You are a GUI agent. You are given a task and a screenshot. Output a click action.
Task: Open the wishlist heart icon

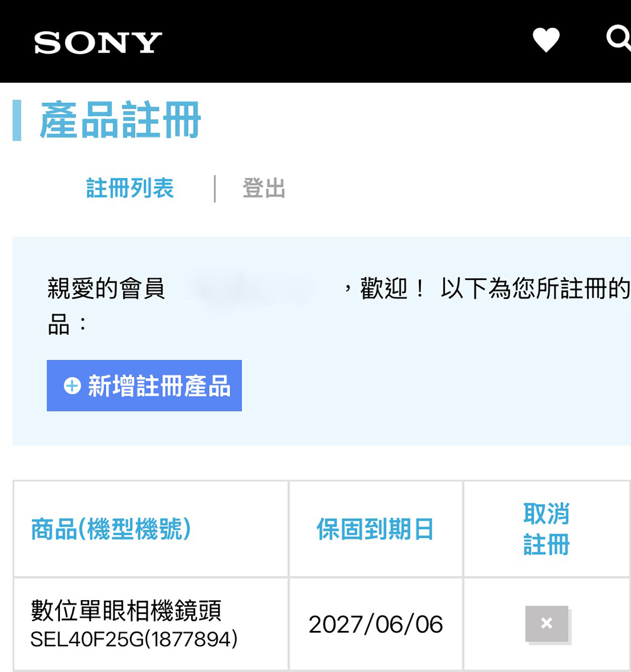[546, 41]
